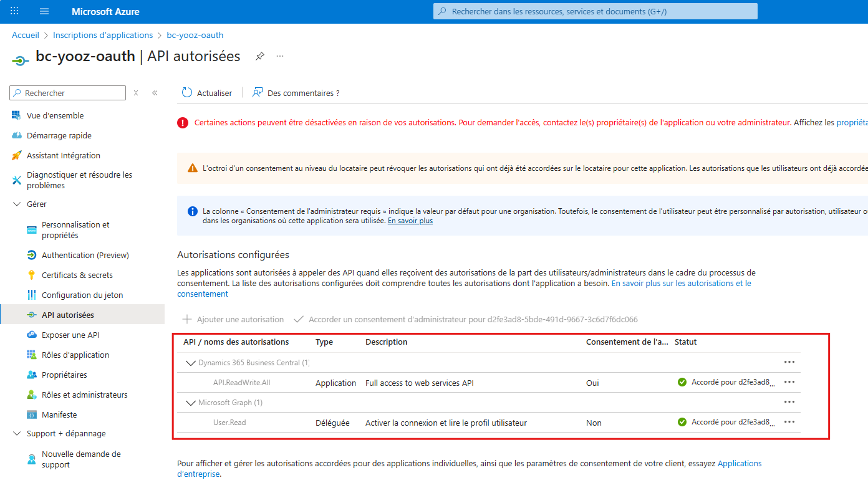Collapse the Microsoft Graph permissions group
Screen dimensions: 868x503
tap(191, 402)
